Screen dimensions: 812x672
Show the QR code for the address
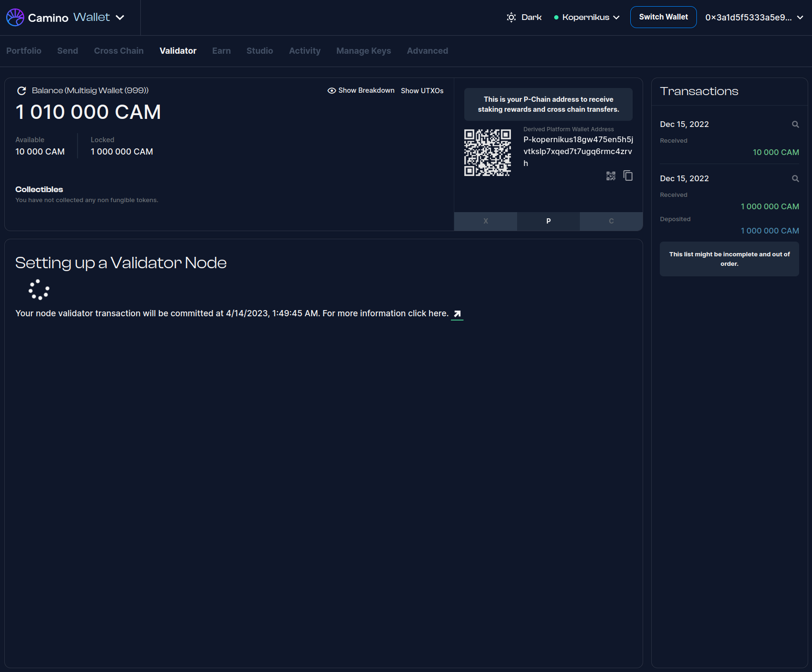coord(611,176)
